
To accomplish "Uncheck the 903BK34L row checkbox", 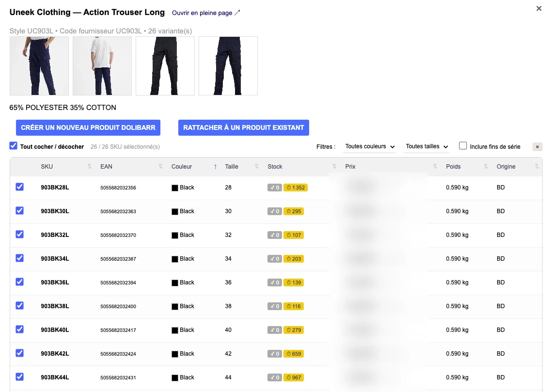I will click(19, 258).
